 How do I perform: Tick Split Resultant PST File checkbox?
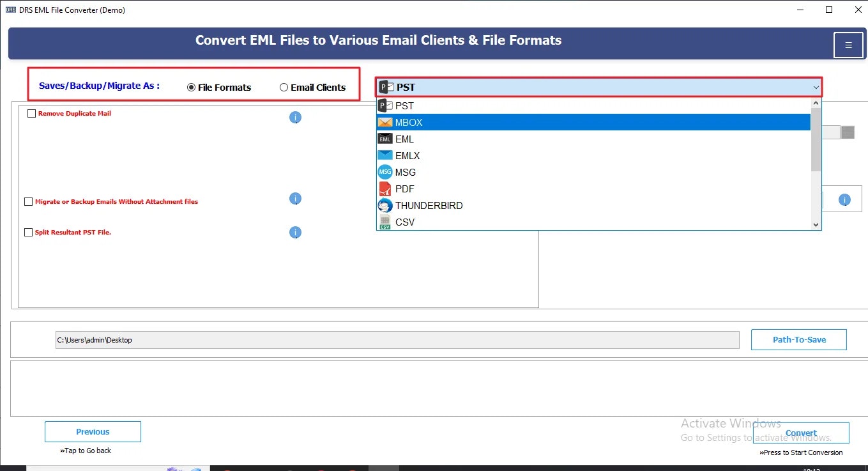(28, 232)
